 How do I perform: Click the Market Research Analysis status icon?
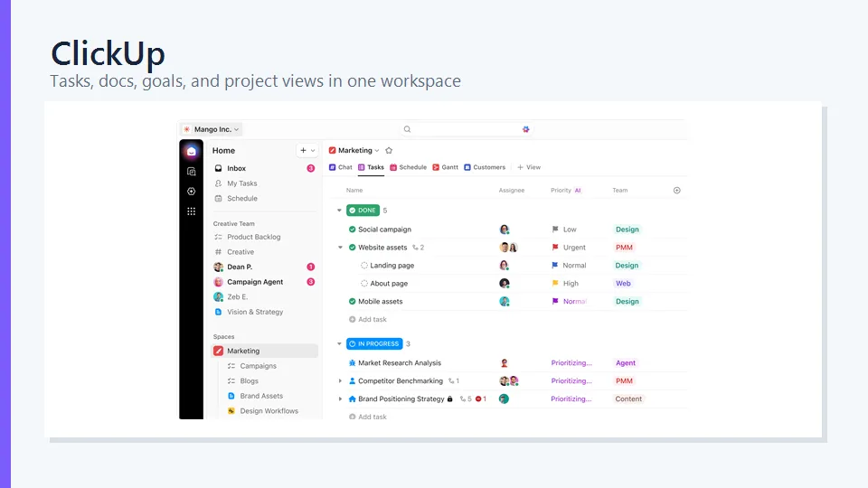(x=352, y=363)
